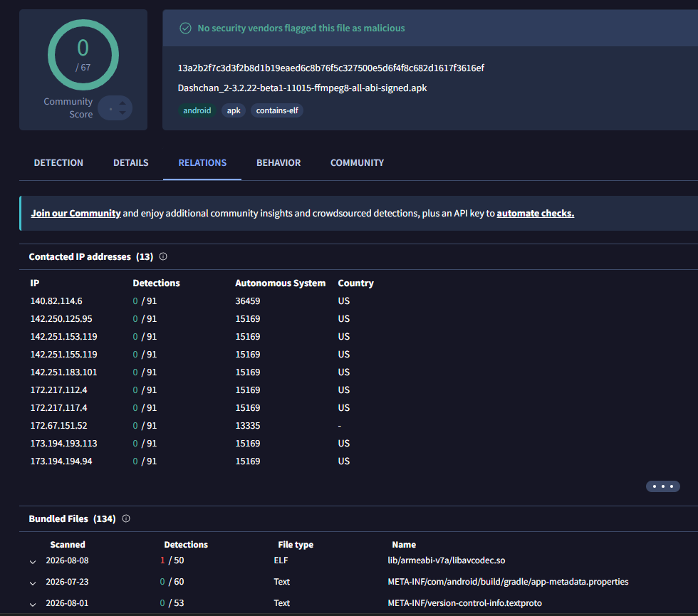
Task: Click the 0 / 60 detections value
Action: click(172, 582)
